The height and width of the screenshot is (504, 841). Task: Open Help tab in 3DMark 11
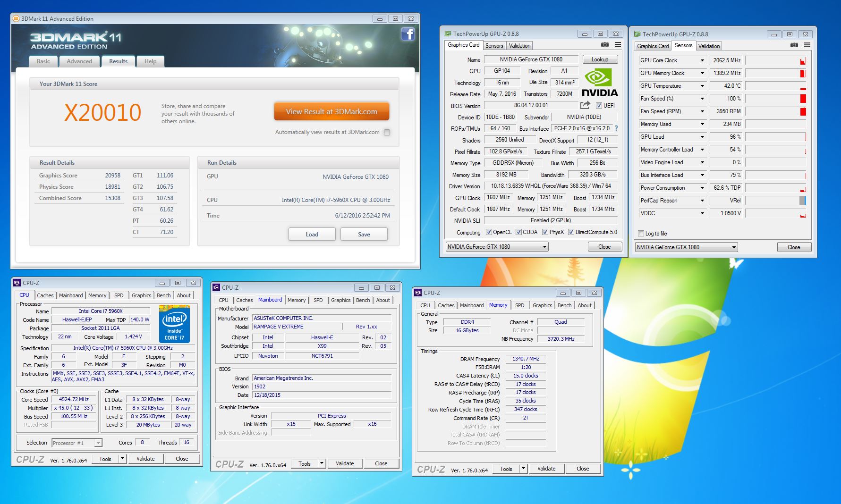point(150,61)
